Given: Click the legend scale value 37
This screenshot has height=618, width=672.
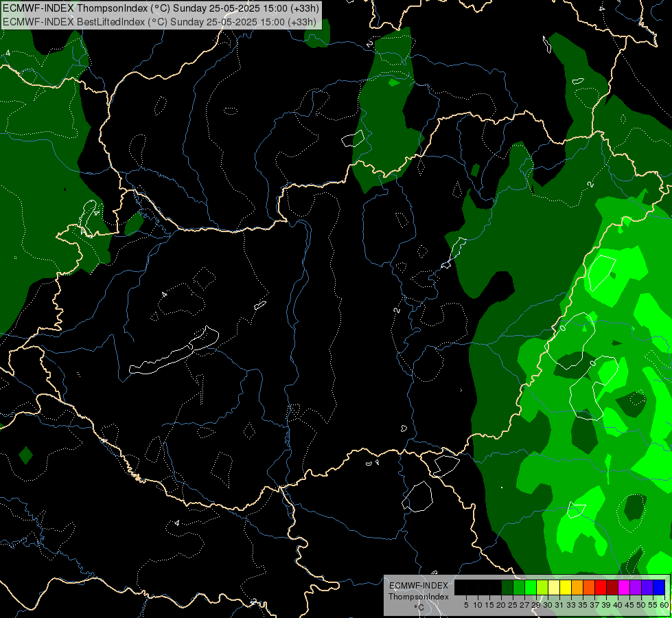Looking at the screenshot, I should pyautogui.click(x=594, y=605).
